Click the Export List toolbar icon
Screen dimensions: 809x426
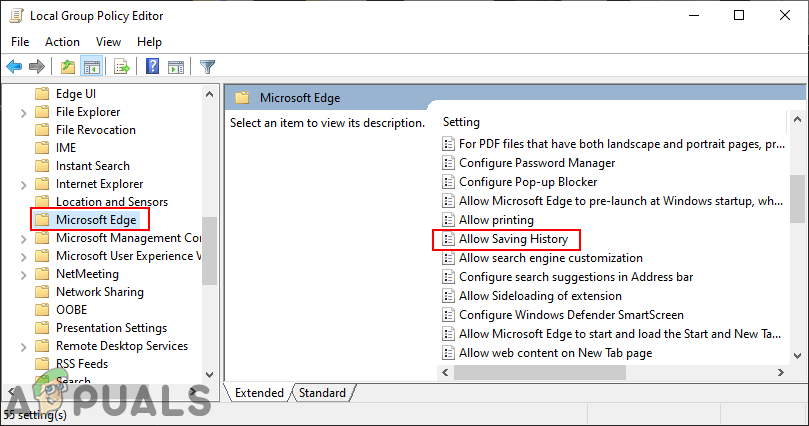point(121,67)
